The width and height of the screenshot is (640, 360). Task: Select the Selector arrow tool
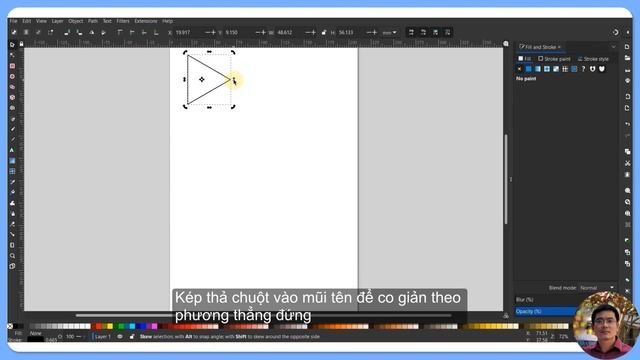click(12, 44)
